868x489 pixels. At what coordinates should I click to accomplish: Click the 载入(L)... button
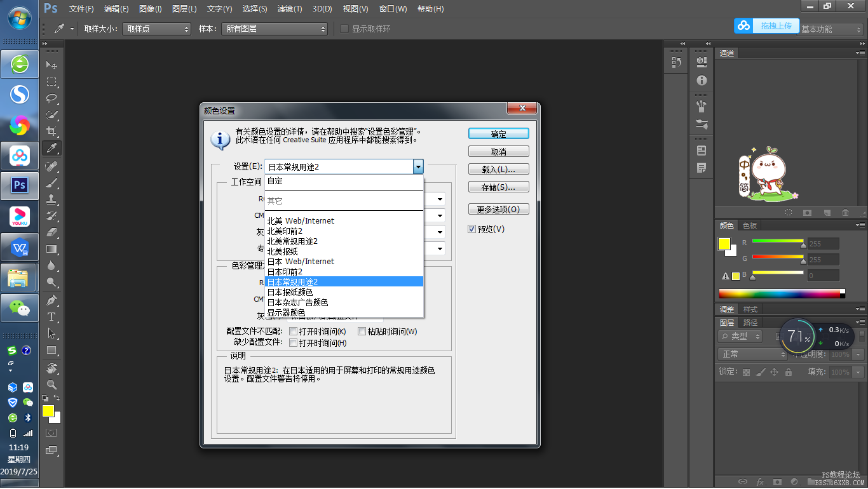(x=499, y=170)
